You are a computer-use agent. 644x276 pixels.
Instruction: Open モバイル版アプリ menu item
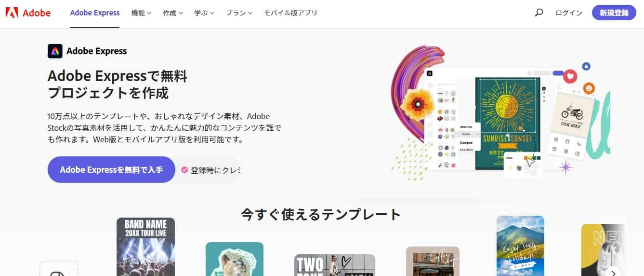(x=290, y=13)
